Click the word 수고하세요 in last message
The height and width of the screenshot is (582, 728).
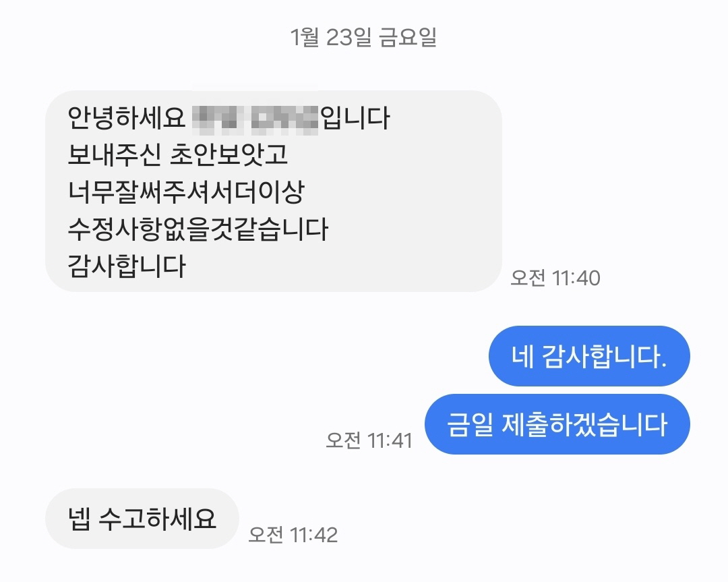pos(158,519)
